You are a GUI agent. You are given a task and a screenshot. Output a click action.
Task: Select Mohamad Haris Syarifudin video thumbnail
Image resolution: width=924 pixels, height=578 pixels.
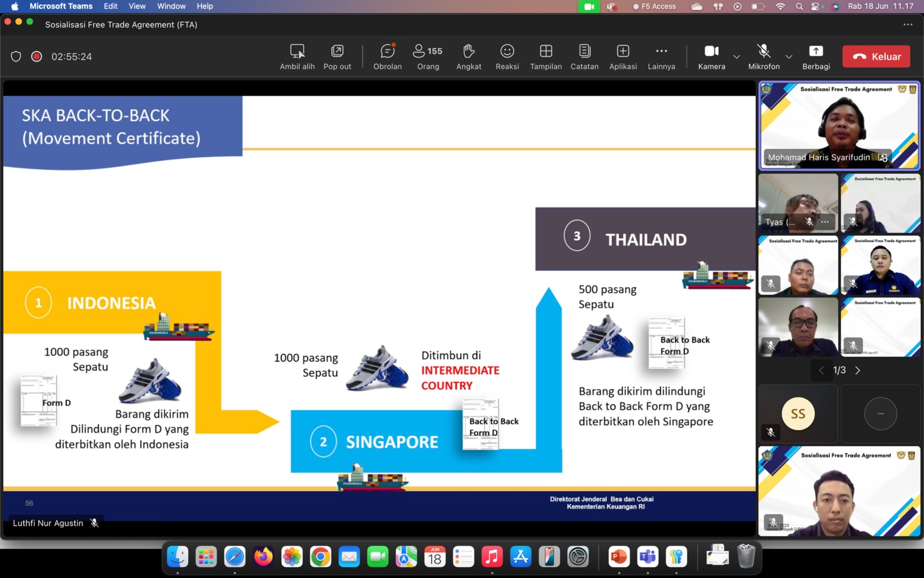click(x=839, y=126)
